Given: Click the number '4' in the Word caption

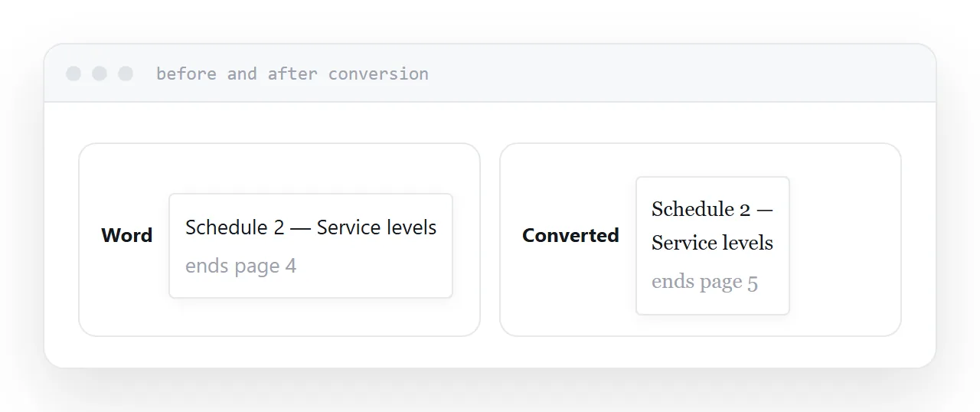Looking at the screenshot, I should [291, 266].
